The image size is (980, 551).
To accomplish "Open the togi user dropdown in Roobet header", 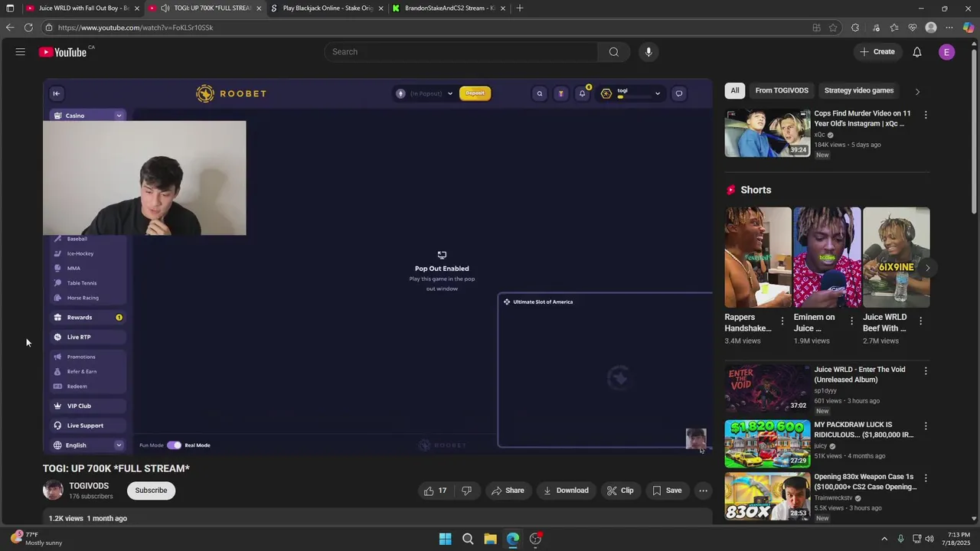I will [x=657, y=93].
